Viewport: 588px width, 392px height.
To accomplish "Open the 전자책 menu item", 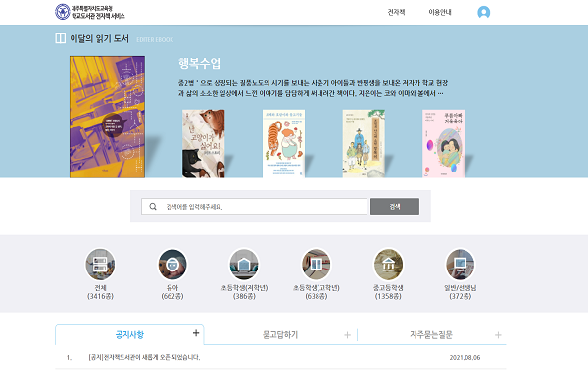I will coord(396,12).
